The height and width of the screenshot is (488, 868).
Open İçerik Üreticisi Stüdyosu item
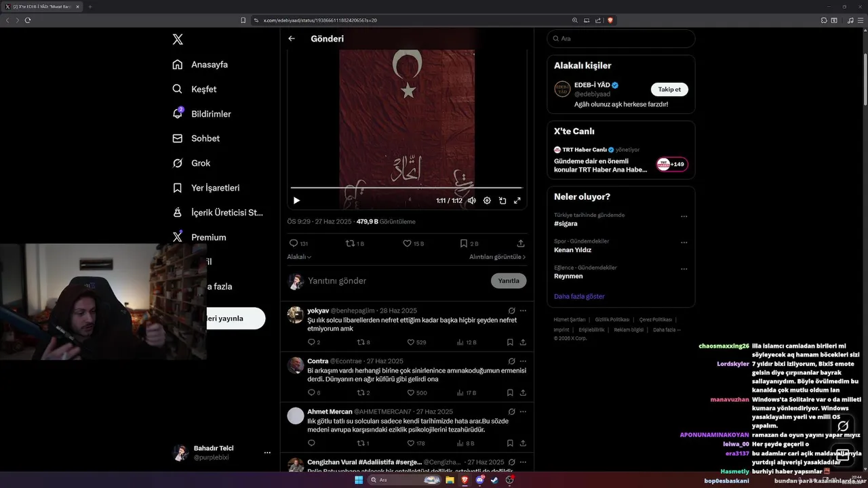pos(218,212)
